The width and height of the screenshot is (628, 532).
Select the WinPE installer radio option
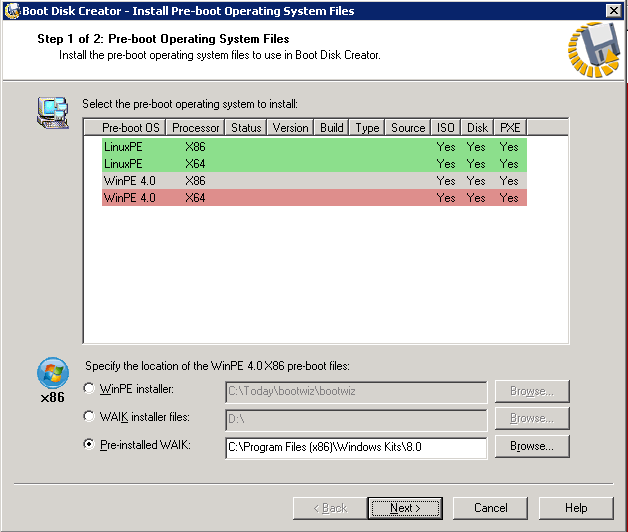[89, 388]
